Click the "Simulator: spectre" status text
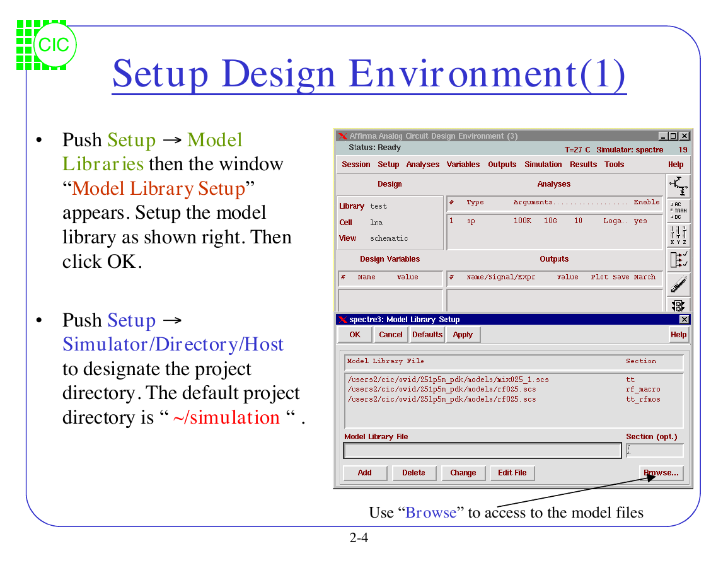Screen dimensions: 728x563 [x=630, y=149]
